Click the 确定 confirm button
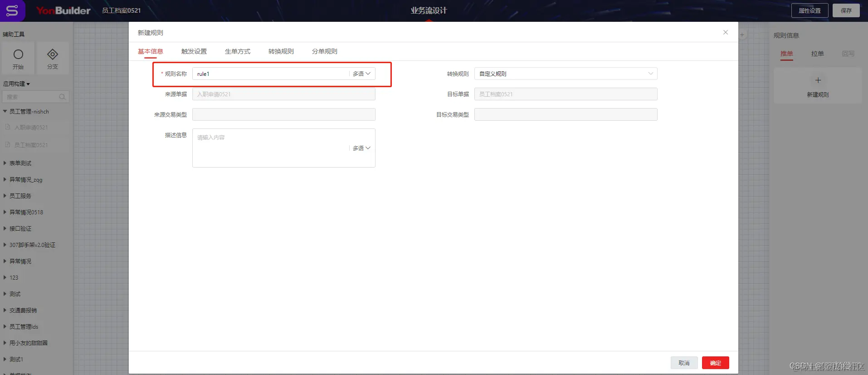 pos(716,363)
